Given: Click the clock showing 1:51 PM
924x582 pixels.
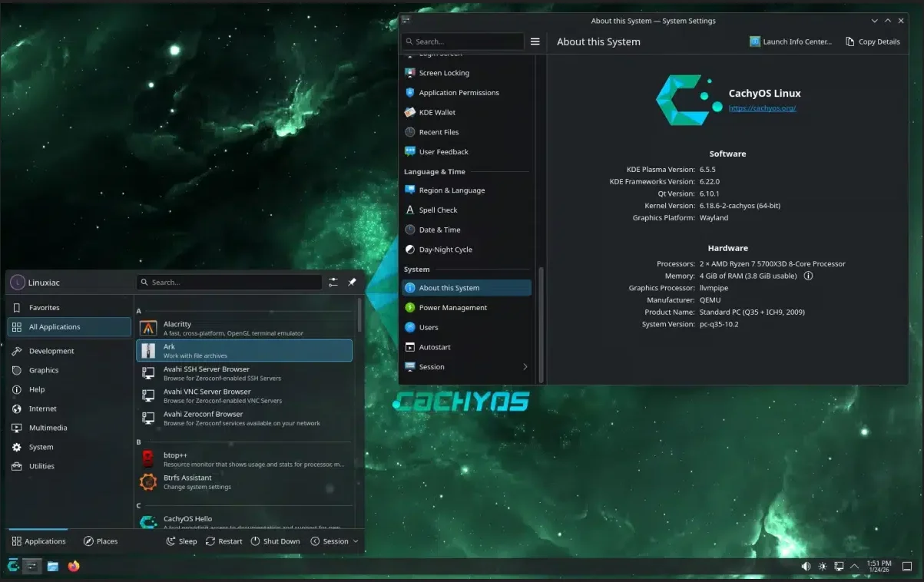Looking at the screenshot, I should (879, 566).
